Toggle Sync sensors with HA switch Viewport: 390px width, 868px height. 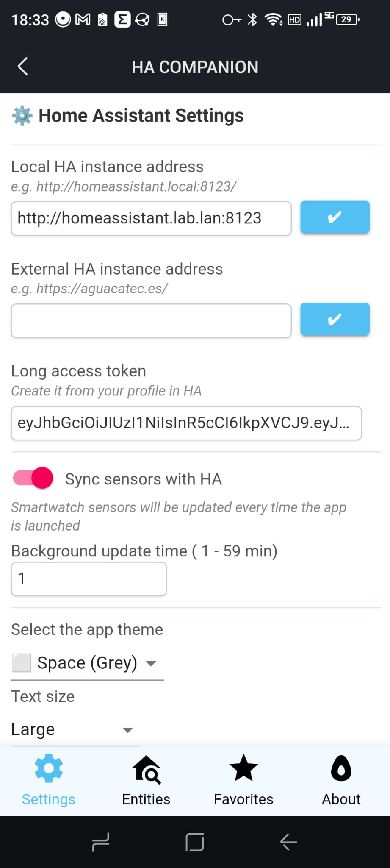33,479
